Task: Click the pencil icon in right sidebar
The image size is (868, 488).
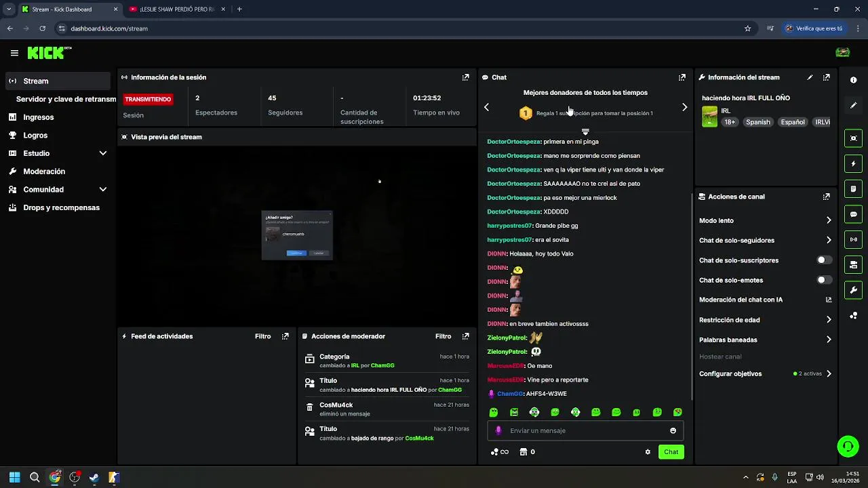Action: 853,106
